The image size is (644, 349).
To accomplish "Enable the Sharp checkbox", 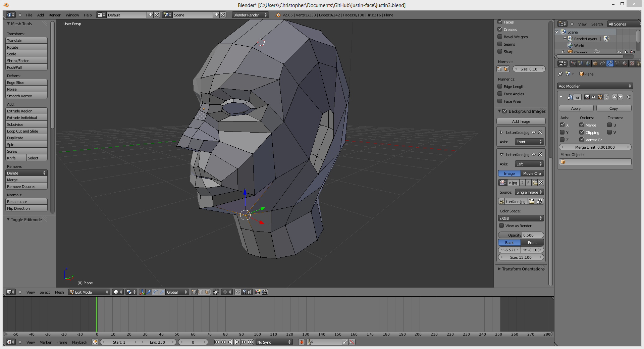I will [500, 51].
